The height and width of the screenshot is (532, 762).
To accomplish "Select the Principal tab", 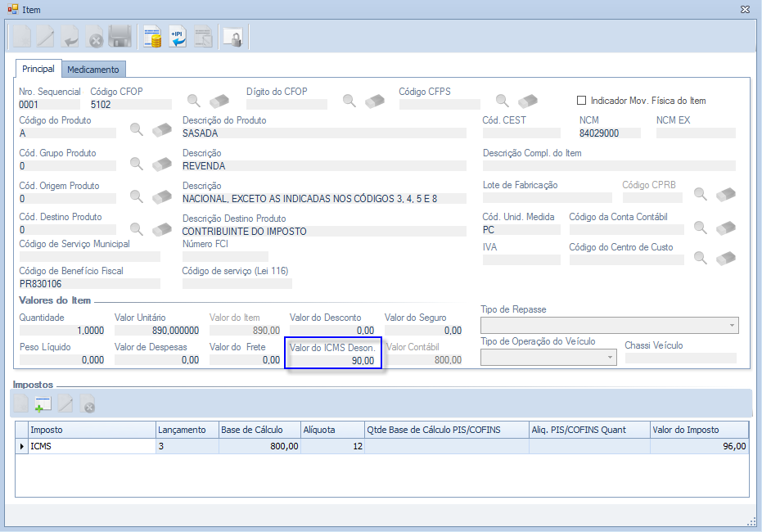I will [38, 69].
